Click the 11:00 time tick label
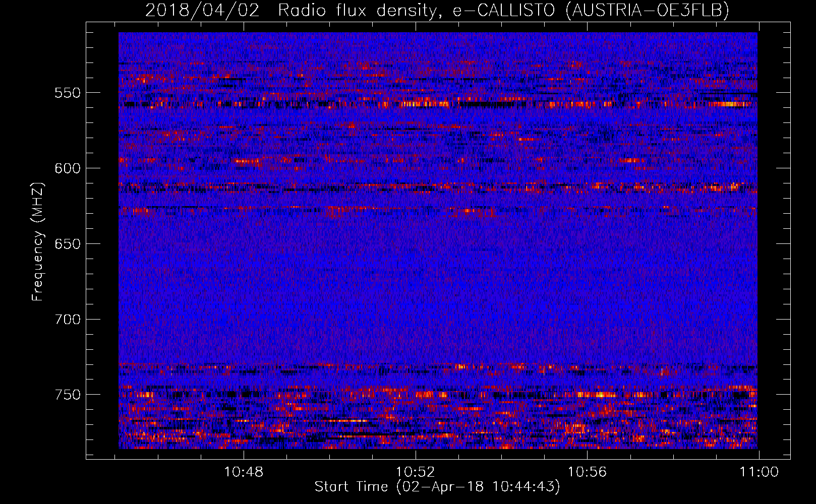This screenshot has width=816, height=504. coord(759,472)
